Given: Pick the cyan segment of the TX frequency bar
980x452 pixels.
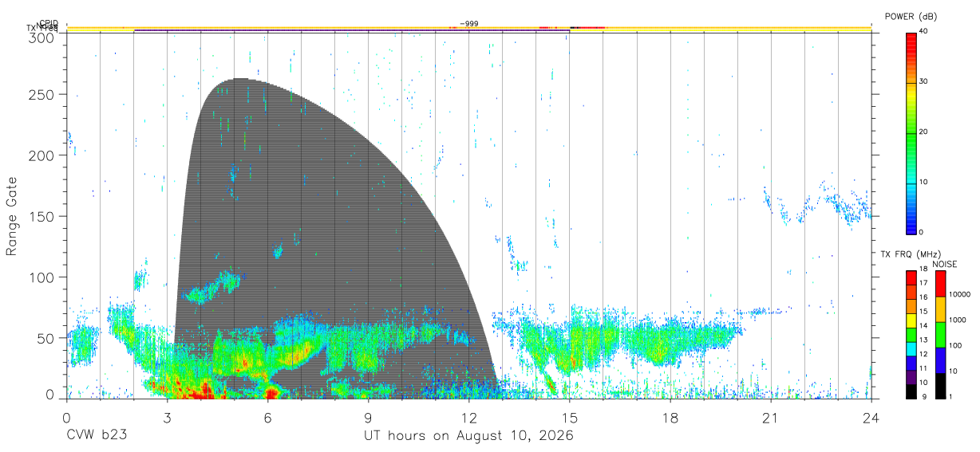Looking at the screenshot, I should click(911, 348).
